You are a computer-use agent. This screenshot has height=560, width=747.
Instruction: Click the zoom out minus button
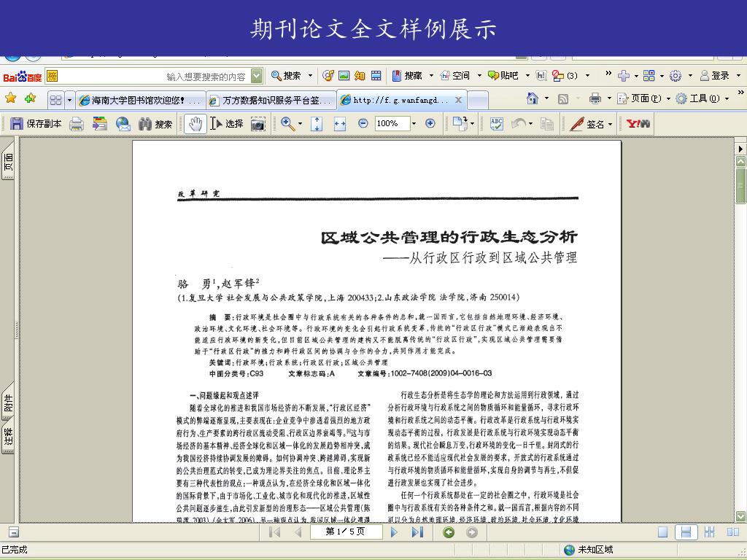[363, 123]
